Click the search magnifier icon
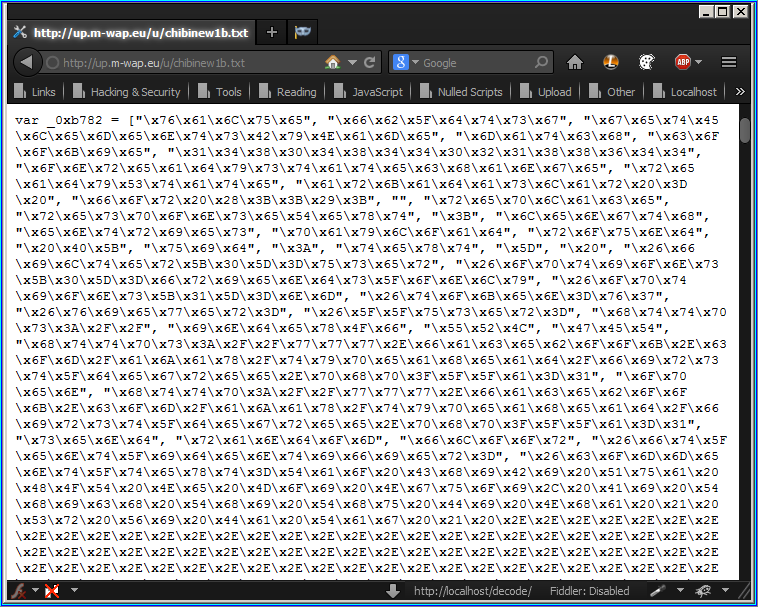Screen dimensions: 758x607 (541, 62)
